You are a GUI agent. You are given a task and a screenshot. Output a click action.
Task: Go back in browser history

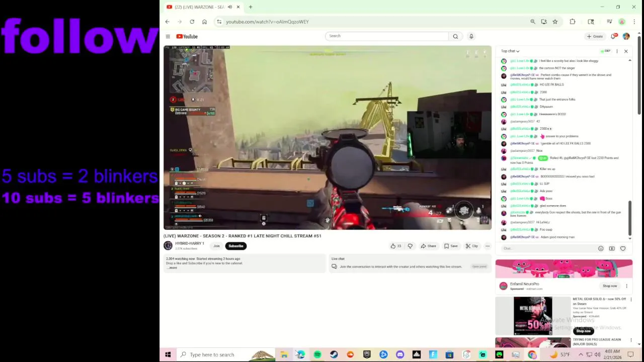(167, 22)
